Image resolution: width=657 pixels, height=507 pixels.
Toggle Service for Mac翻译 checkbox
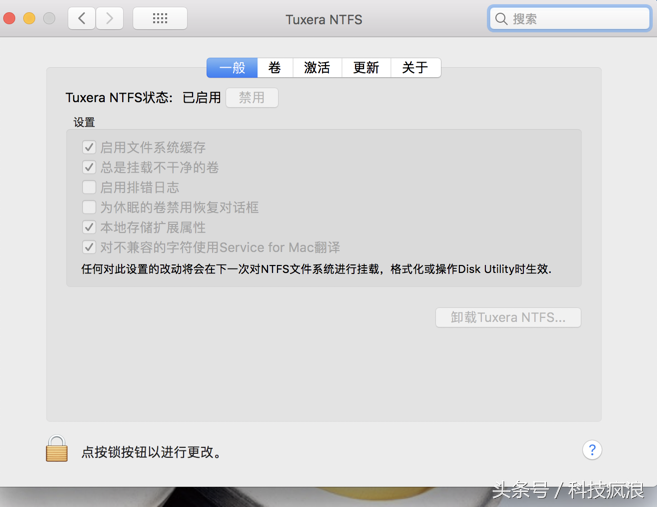pos(89,247)
